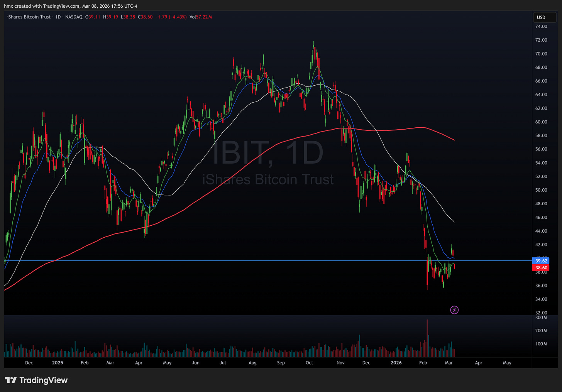
Task: Click the 100M volume axis label
Action: [541, 344]
